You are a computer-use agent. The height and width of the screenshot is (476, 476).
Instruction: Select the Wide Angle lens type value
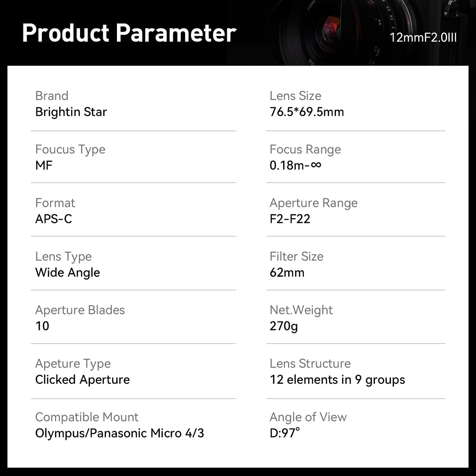click(x=68, y=273)
